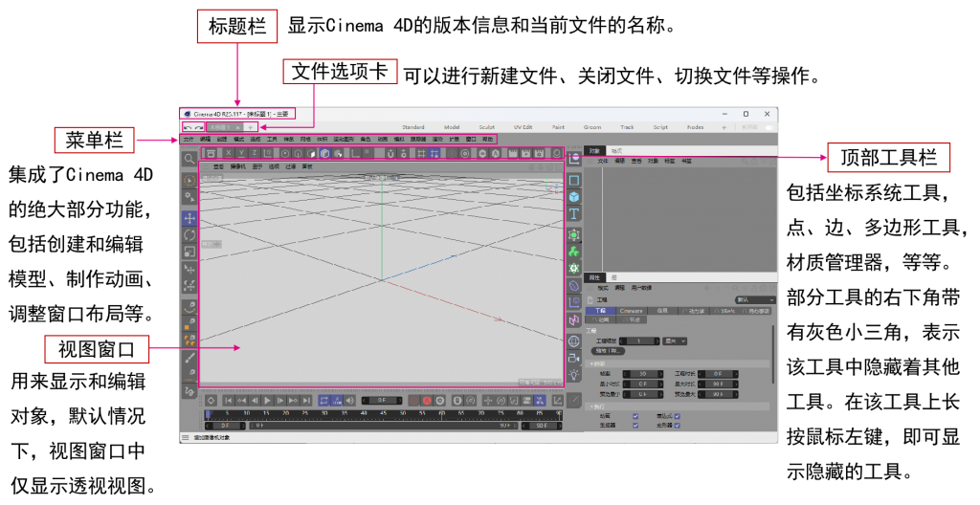Select the Move tool in left toolbar
Viewport: 980px width, 505px height.
pyautogui.click(x=189, y=218)
